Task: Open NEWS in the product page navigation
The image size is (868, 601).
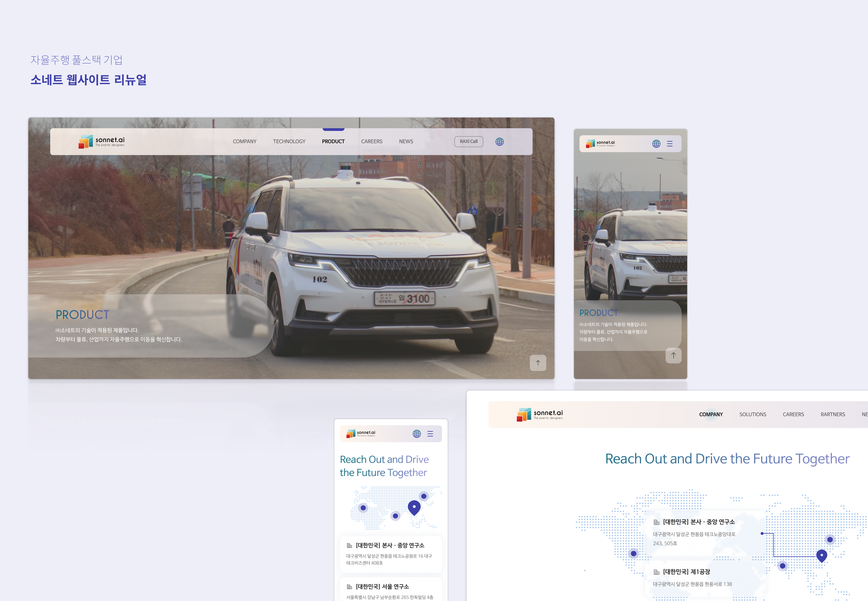Action: pyautogui.click(x=406, y=142)
